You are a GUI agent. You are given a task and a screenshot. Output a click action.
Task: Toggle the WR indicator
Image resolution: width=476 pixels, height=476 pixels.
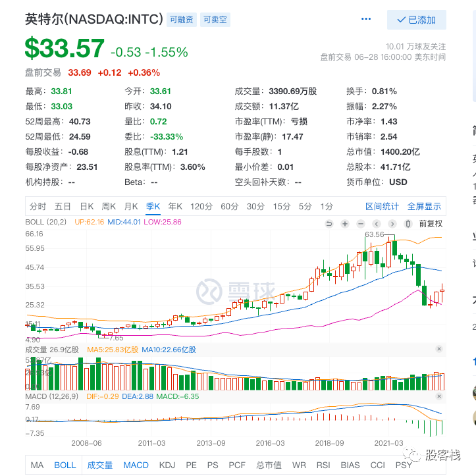point(299,465)
